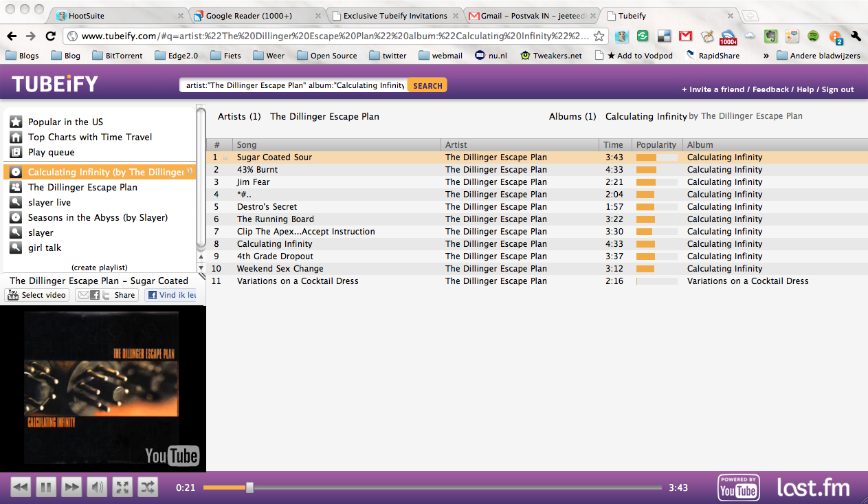The height and width of the screenshot is (504, 868).
Task: Click Calculating Infinity album result at top
Action: tap(646, 116)
